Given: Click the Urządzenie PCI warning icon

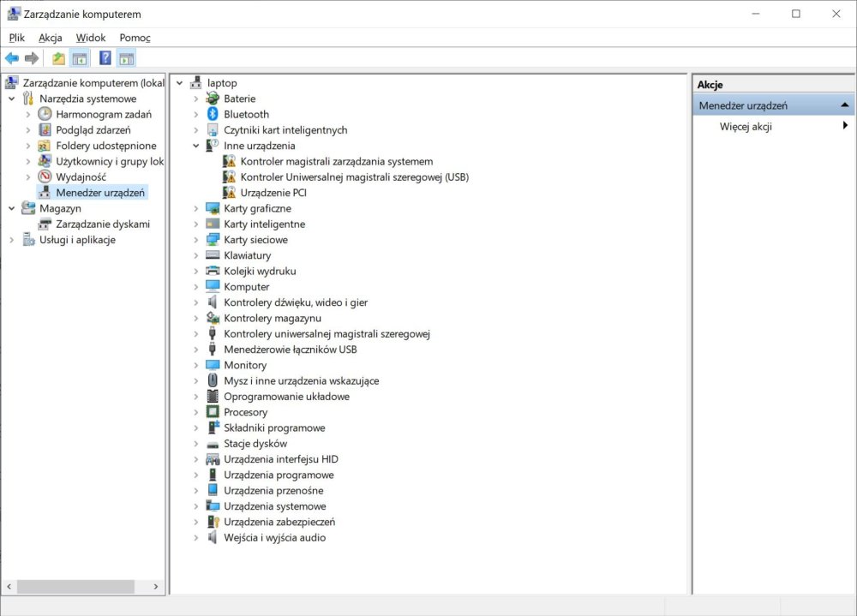Looking at the screenshot, I should pos(230,193).
